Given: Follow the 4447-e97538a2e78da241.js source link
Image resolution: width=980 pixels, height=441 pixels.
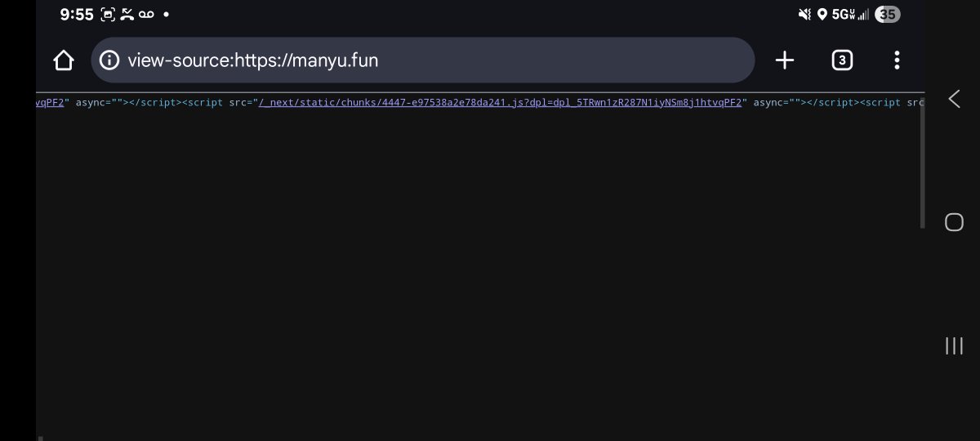Looking at the screenshot, I should (500, 103).
